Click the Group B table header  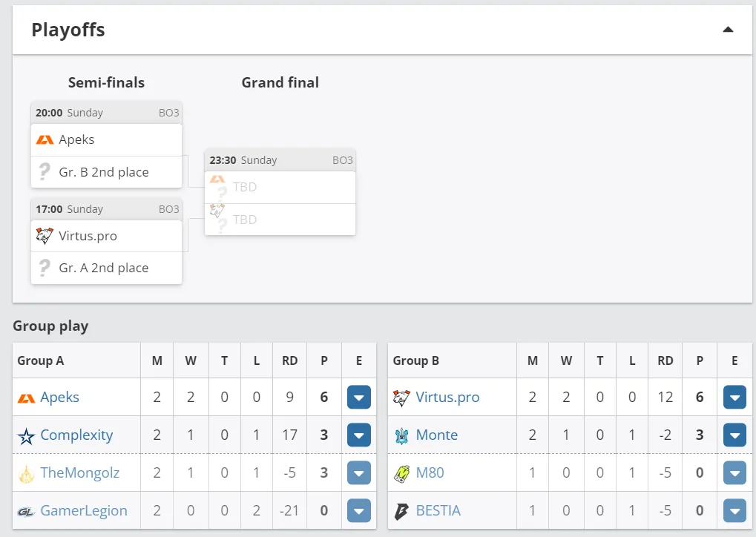coord(416,360)
